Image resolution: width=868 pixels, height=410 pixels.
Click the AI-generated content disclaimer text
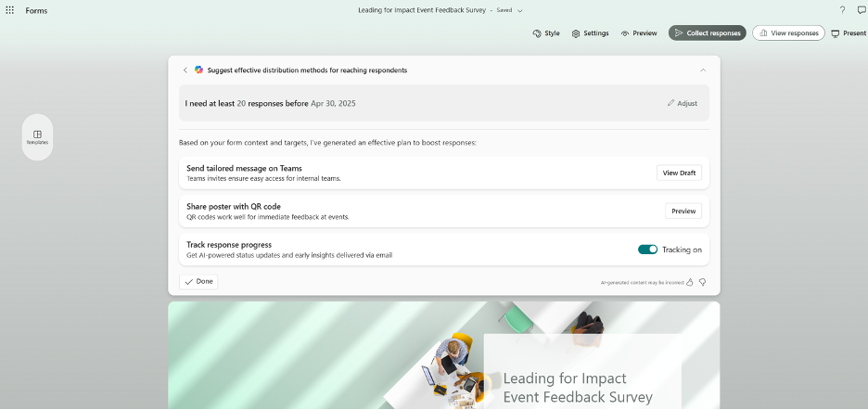point(642,283)
